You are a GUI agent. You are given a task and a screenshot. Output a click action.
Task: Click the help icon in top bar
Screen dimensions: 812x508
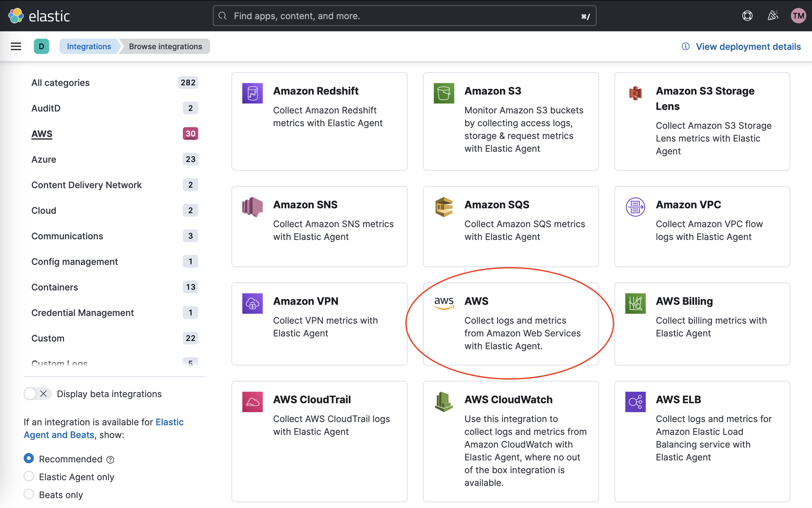click(x=747, y=15)
